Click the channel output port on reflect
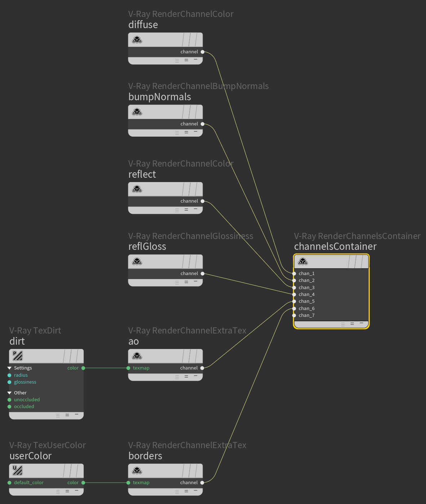The width and height of the screenshot is (426, 504). [203, 201]
